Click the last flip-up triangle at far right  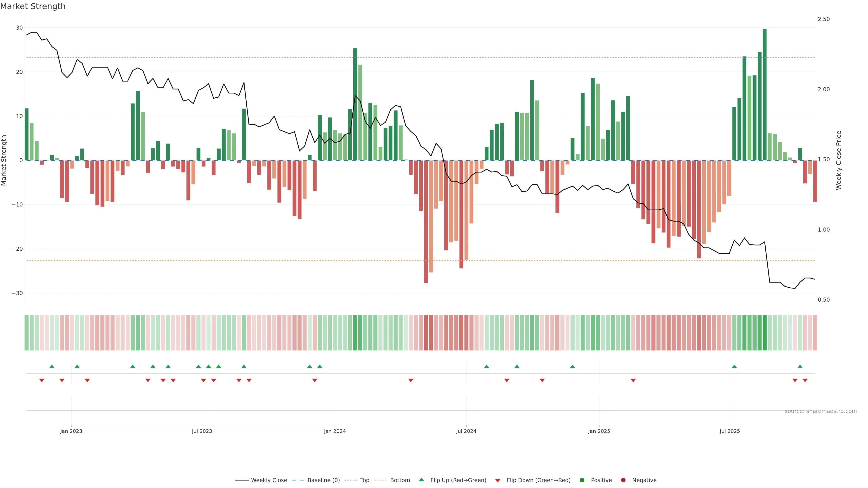800,366
